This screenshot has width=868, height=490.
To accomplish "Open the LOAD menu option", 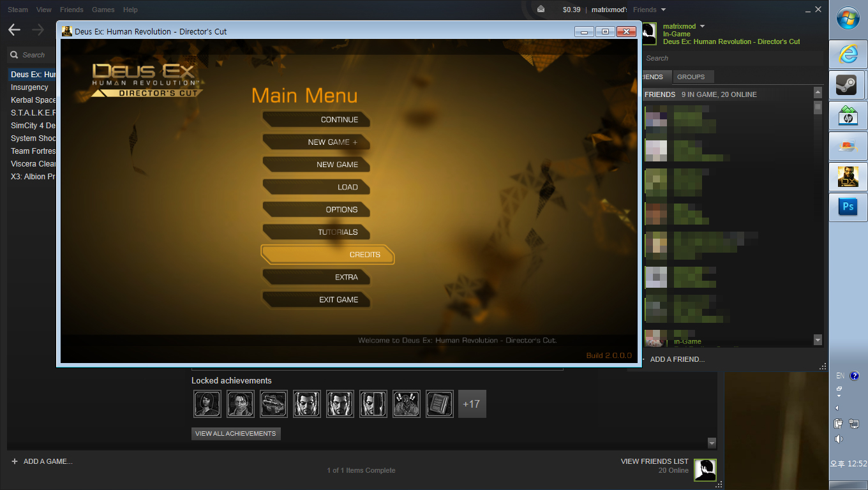I will tap(317, 187).
